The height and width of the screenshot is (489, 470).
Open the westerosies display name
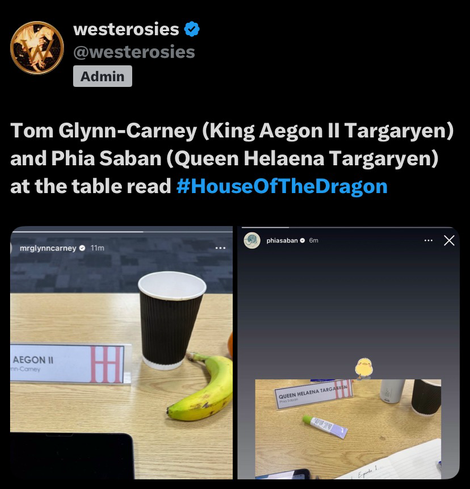point(126,29)
